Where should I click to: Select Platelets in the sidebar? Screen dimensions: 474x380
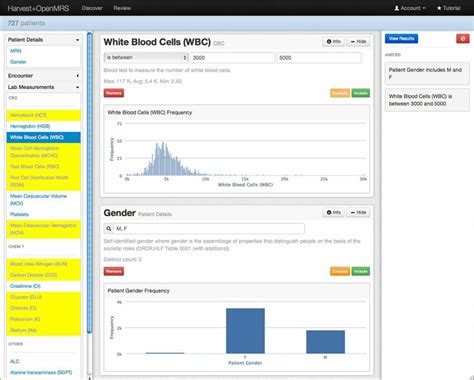pyautogui.click(x=43, y=214)
